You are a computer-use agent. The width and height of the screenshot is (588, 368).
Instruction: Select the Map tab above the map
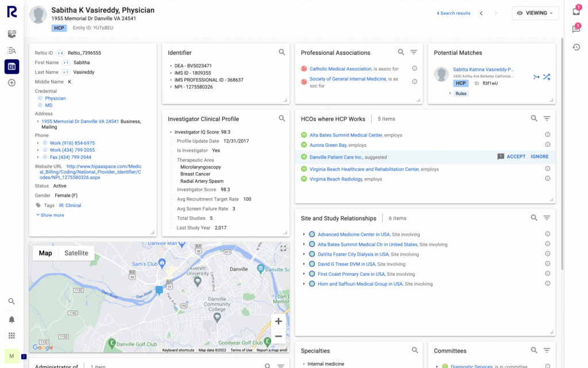(45, 252)
